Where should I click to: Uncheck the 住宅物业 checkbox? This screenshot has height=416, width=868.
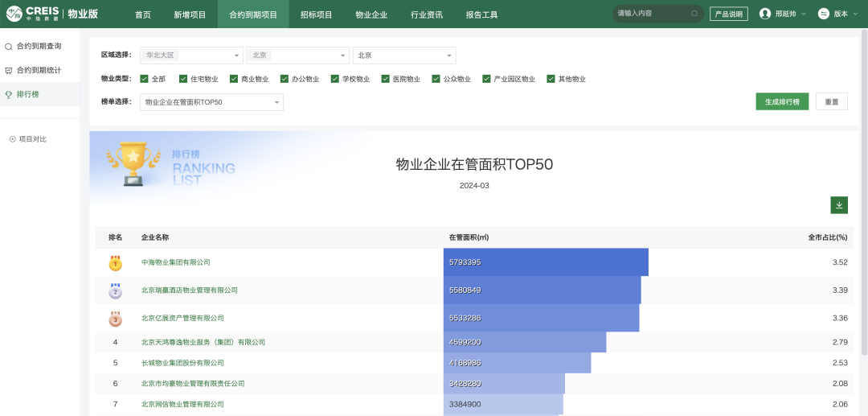point(182,79)
